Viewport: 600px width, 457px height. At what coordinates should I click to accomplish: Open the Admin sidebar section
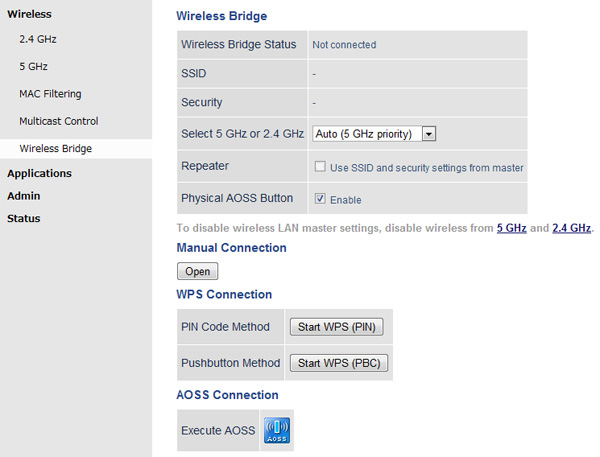24,195
